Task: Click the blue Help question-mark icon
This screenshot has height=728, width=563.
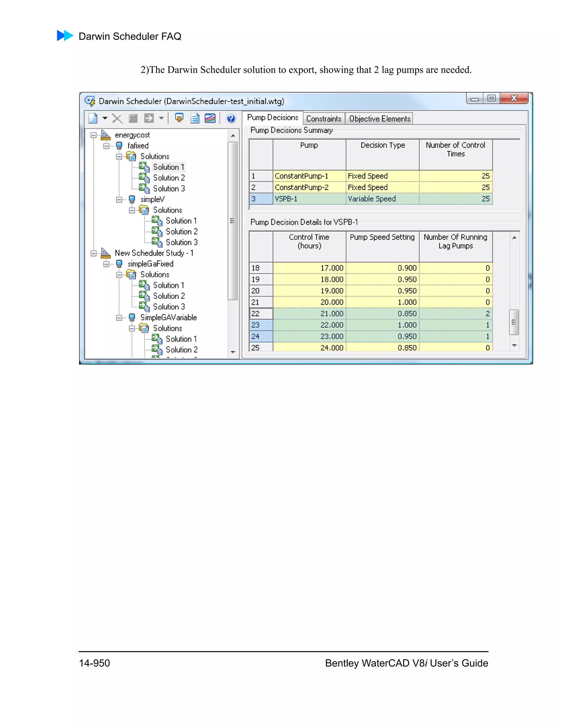Action: click(x=231, y=118)
